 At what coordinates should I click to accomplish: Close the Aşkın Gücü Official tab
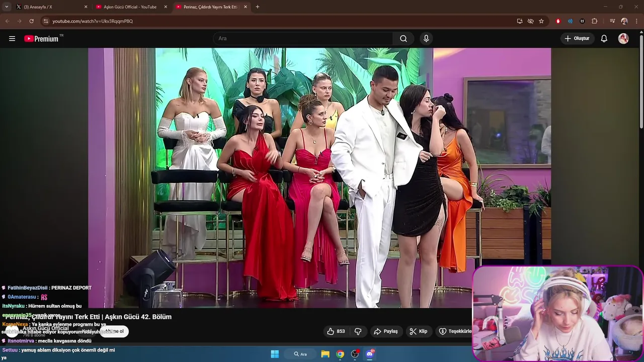(166, 7)
